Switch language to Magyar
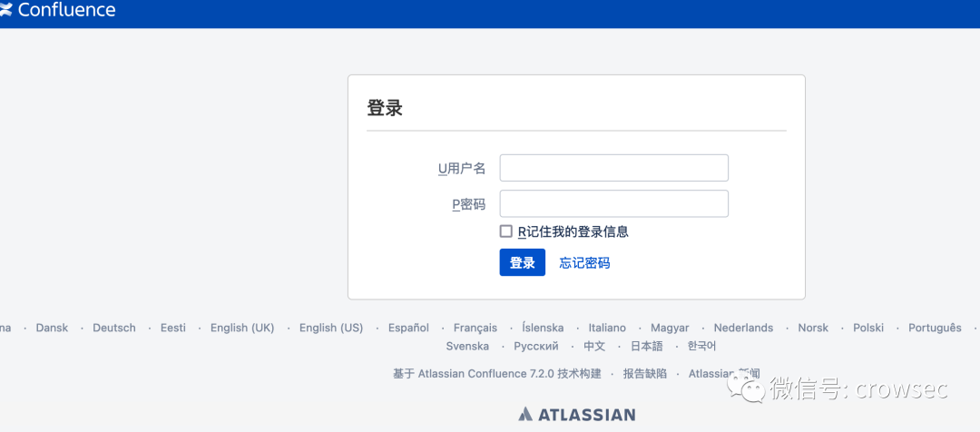The height and width of the screenshot is (432, 980). (x=670, y=328)
